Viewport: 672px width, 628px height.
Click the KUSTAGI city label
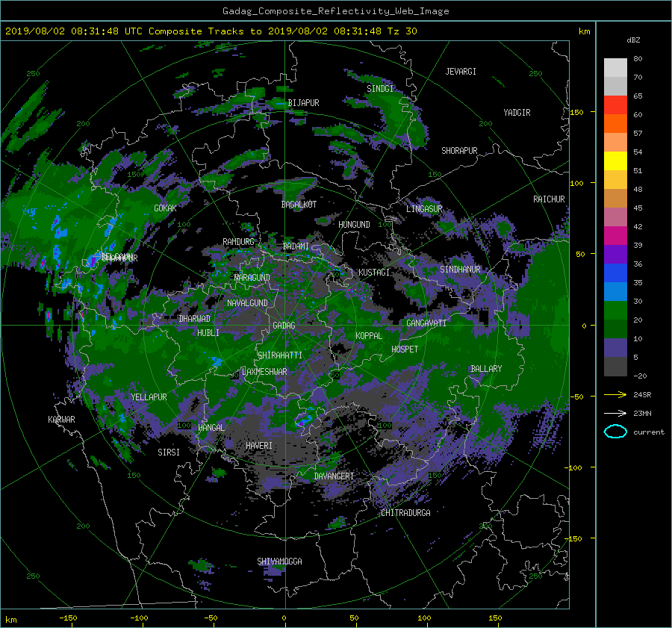[x=374, y=273]
